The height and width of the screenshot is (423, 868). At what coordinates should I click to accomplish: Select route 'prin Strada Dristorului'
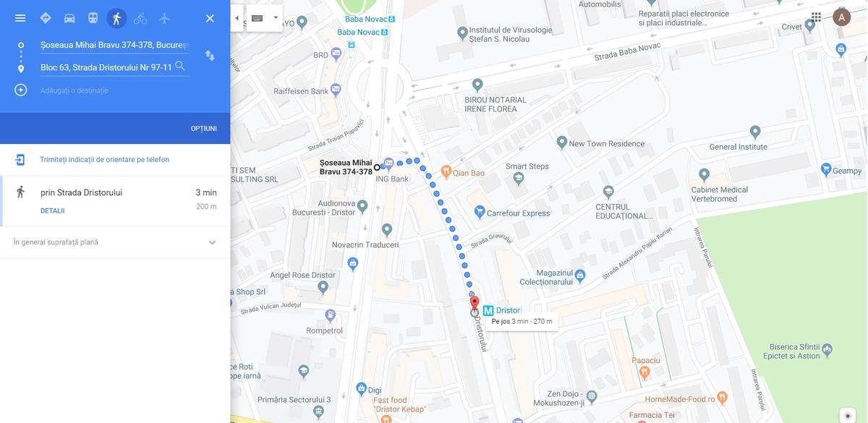point(115,201)
